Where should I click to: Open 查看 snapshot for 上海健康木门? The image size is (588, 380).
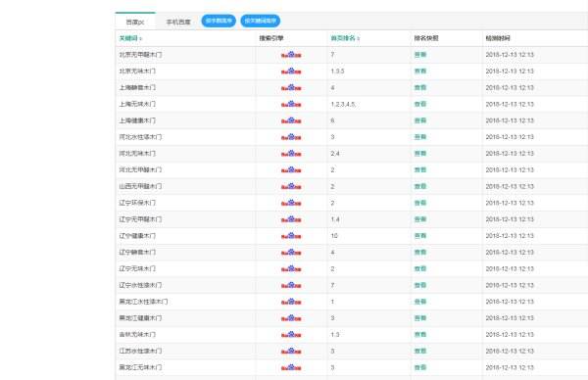click(420, 120)
